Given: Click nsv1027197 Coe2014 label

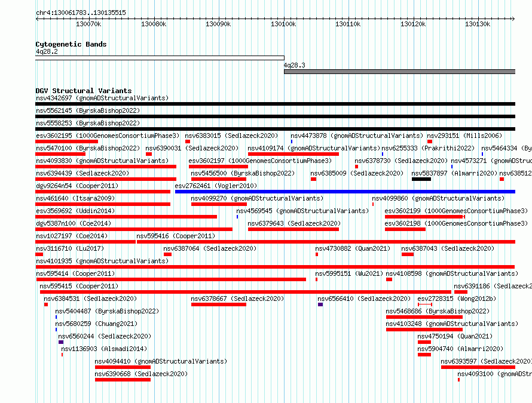Looking at the screenshot, I should pos(72,236).
